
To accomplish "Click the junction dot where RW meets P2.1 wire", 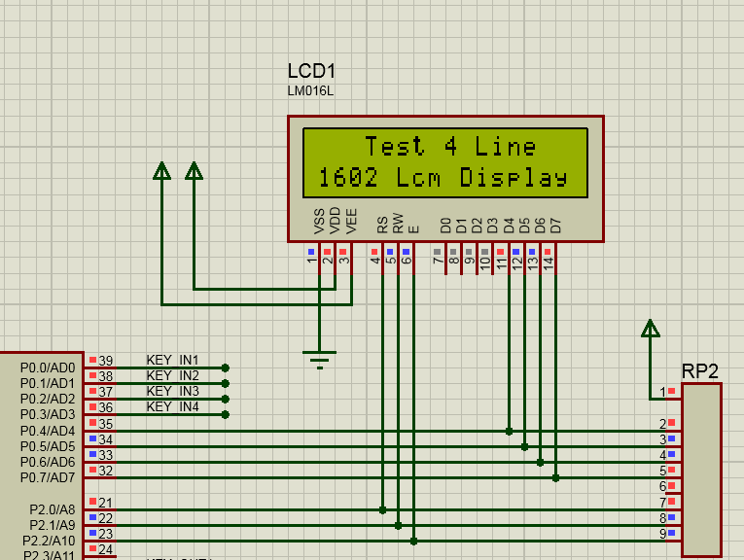I will (399, 526).
